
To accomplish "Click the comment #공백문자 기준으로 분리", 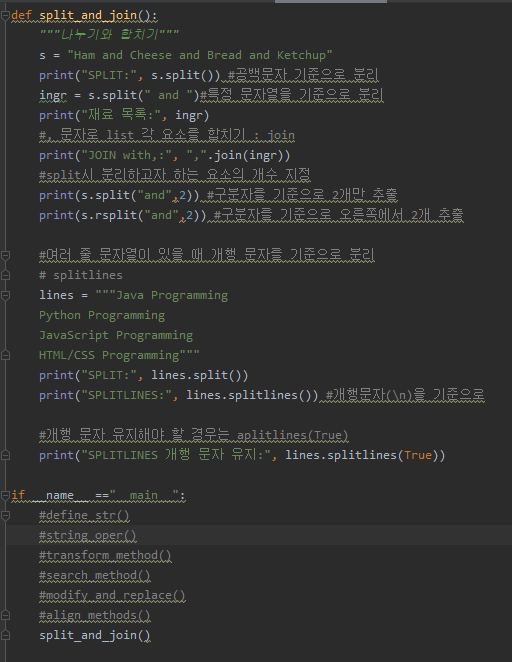I will [303, 75].
